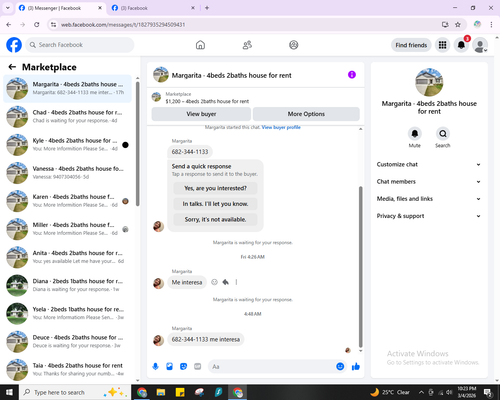This screenshot has height=400, width=500.
Task: Click the browser address bar URL
Action: point(123,25)
